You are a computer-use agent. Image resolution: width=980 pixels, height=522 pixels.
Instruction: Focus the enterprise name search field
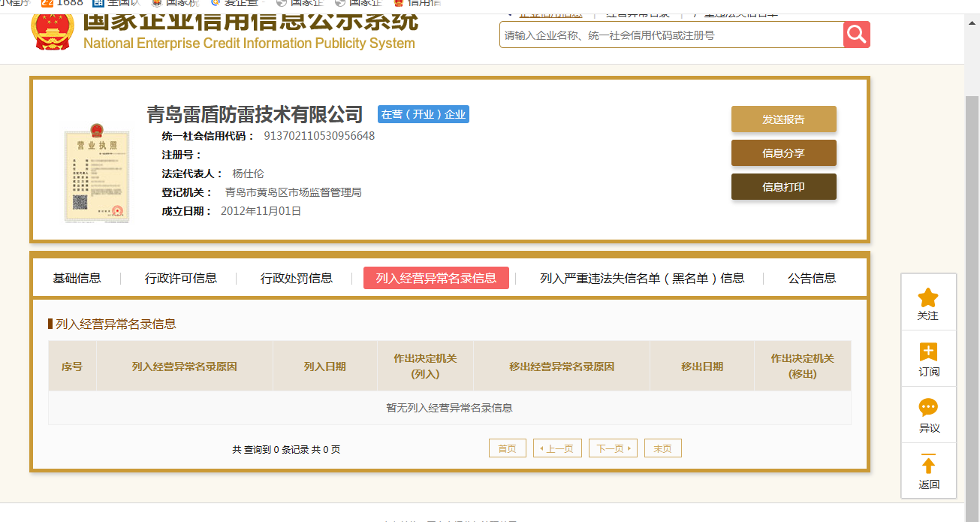671,35
